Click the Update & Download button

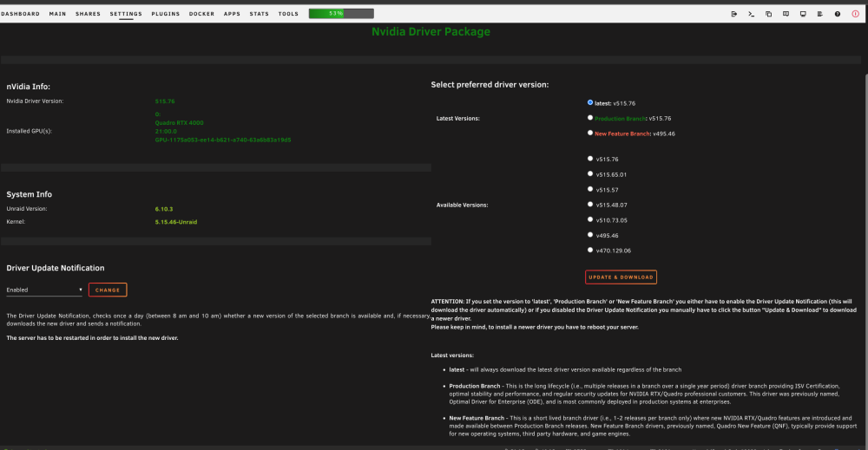[x=621, y=277]
